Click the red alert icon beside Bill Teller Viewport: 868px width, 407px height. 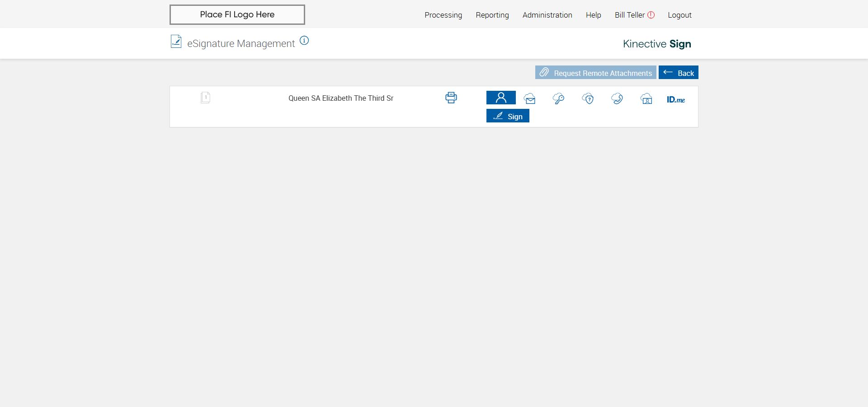tap(651, 15)
